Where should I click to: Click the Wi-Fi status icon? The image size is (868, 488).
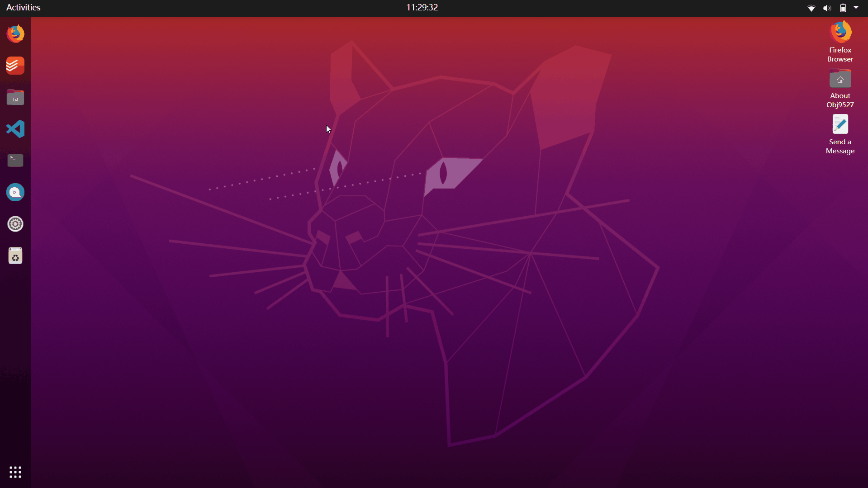(811, 8)
